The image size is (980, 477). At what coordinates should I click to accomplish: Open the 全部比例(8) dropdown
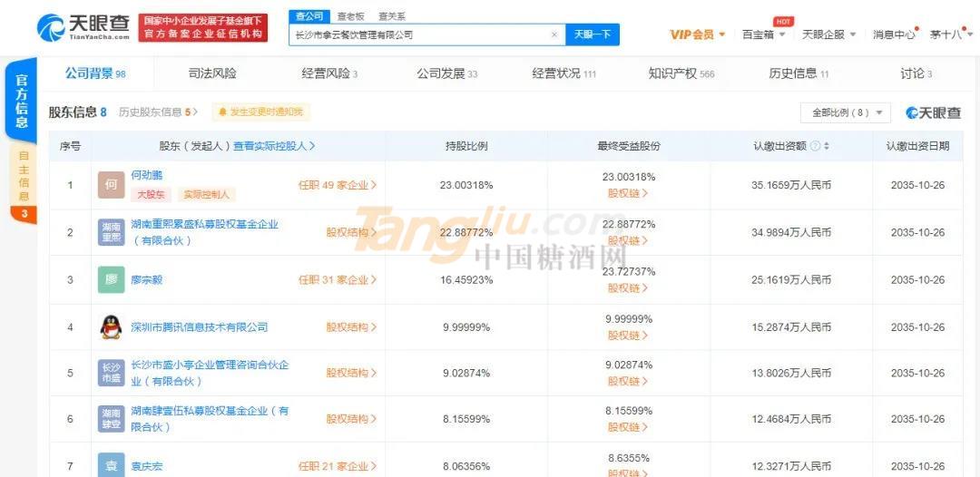click(845, 113)
